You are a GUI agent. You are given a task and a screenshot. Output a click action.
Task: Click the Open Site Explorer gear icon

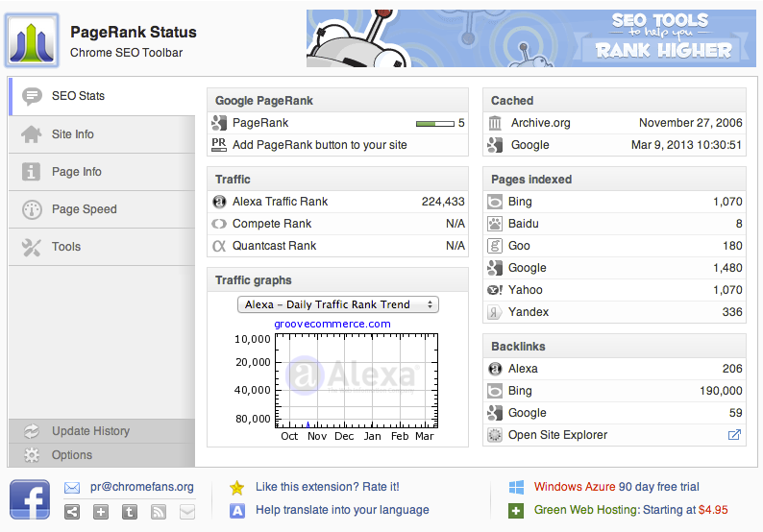coord(495,435)
